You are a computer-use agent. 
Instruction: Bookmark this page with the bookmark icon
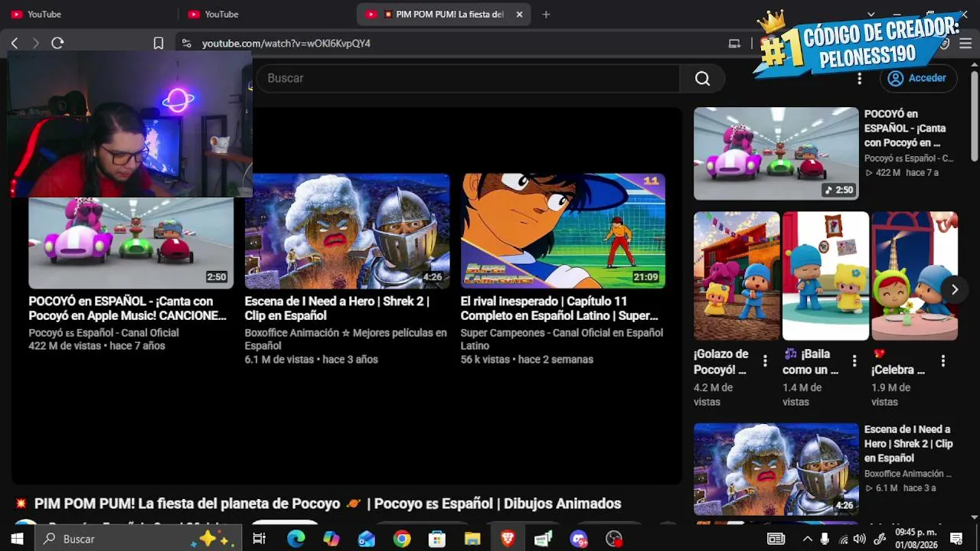pyautogui.click(x=158, y=44)
